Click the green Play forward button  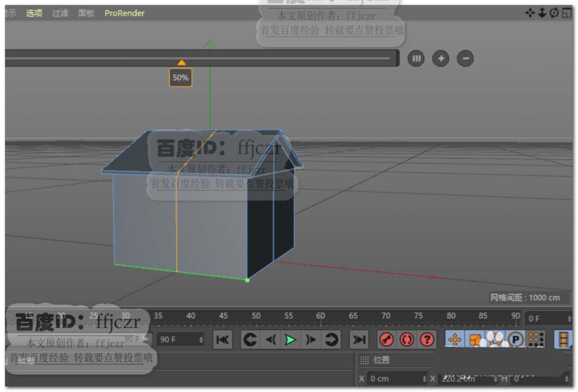(x=290, y=339)
